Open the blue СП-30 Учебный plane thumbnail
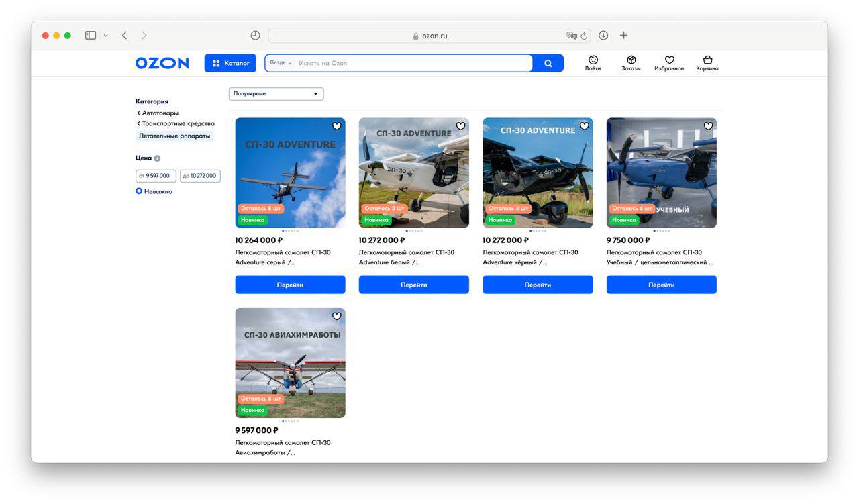 [x=661, y=172]
